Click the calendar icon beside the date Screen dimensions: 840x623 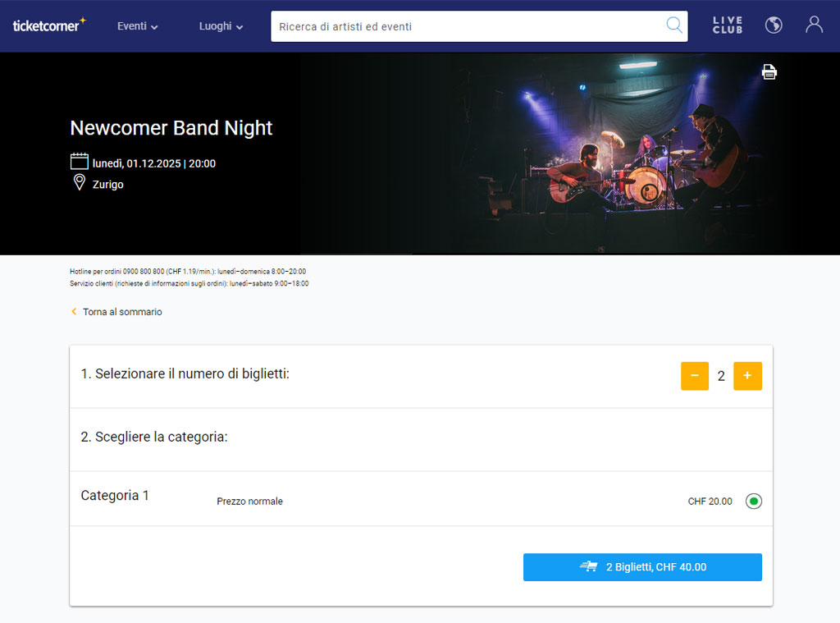[80, 162]
